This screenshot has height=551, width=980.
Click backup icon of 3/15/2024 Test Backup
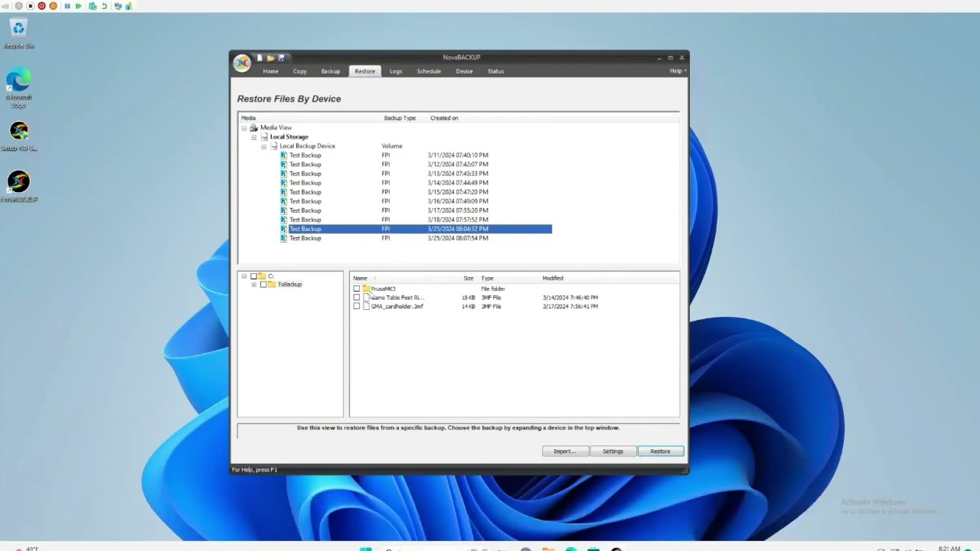click(x=283, y=192)
